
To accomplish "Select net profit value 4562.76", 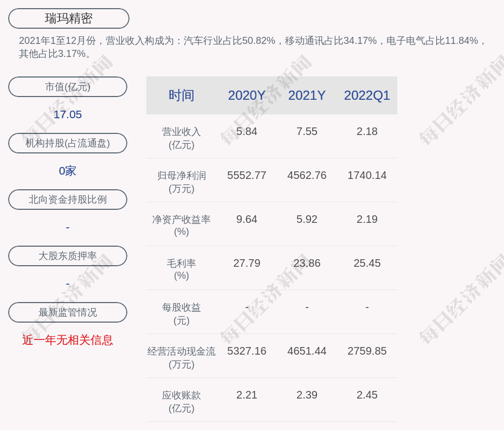I will (307, 175).
